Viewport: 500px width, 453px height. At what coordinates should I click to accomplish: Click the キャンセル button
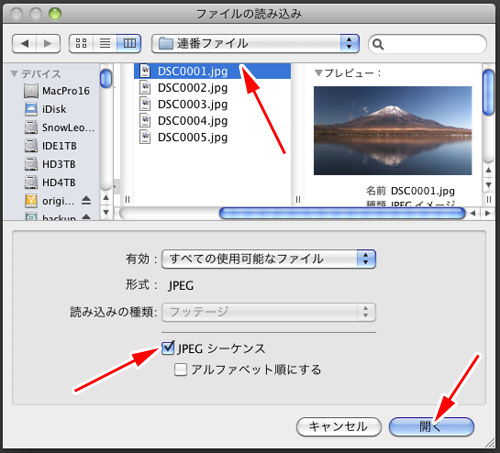339,427
